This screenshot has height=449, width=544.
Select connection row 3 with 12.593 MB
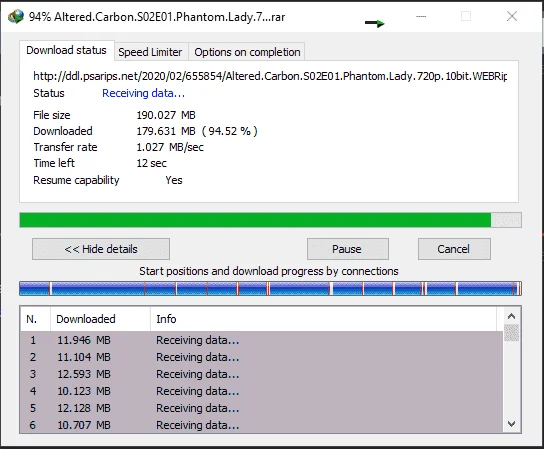tap(262, 374)
